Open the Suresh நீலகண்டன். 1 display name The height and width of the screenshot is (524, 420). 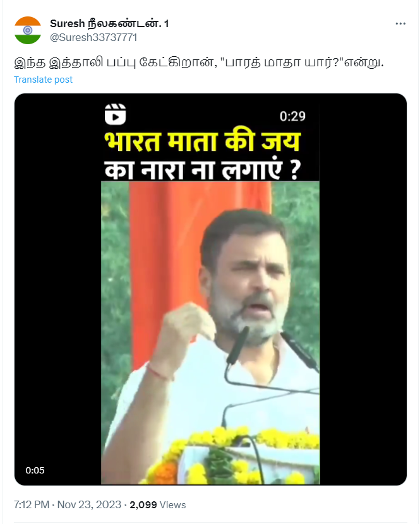point(109,24)
